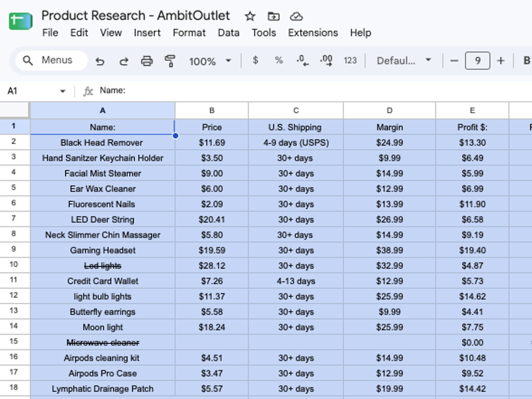Click the Lymphatic Drainage Patch cell
532x399 pixels.
point(102,389)
